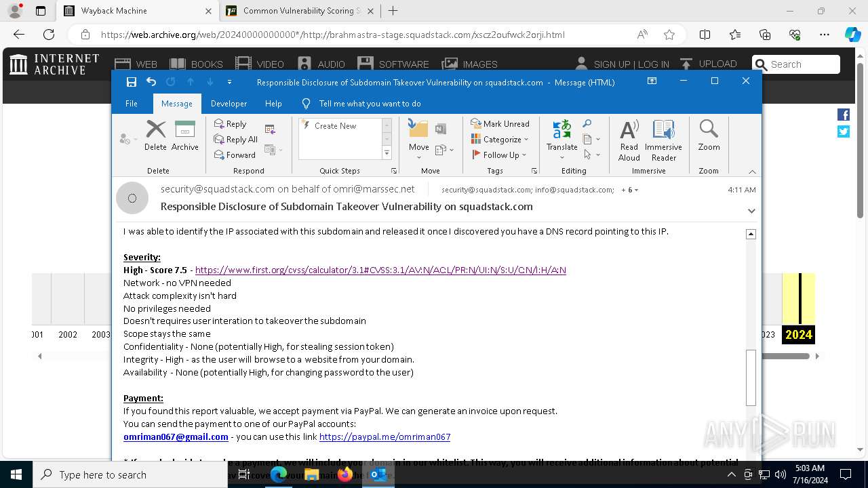Reply to the email
The height and width of the screenshot is (488, 868).
pos(230,124)
